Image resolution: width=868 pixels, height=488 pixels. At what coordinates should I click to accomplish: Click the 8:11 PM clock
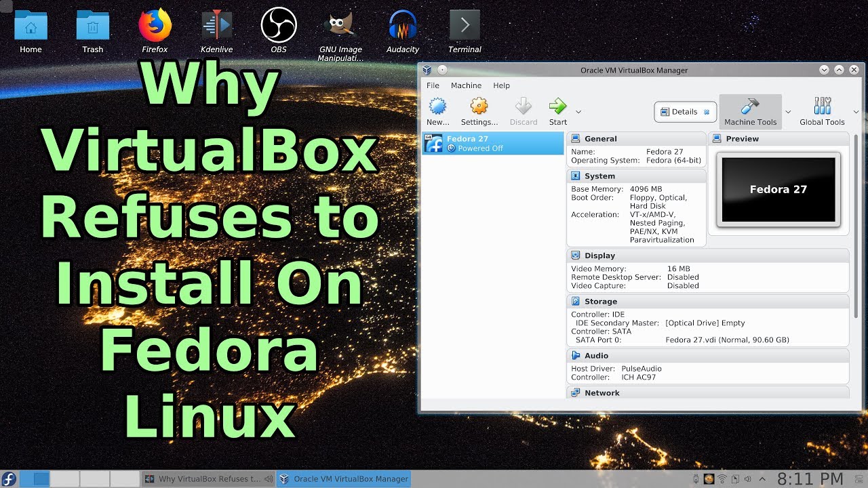[810, 479]
